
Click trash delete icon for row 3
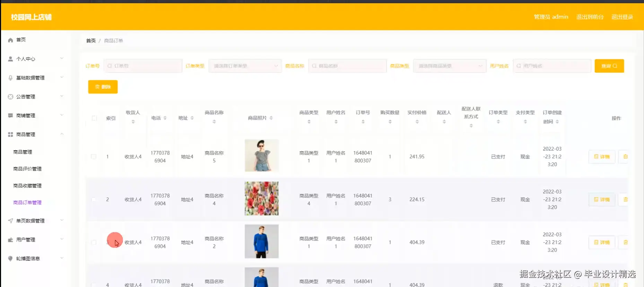[x=625, y=242]
